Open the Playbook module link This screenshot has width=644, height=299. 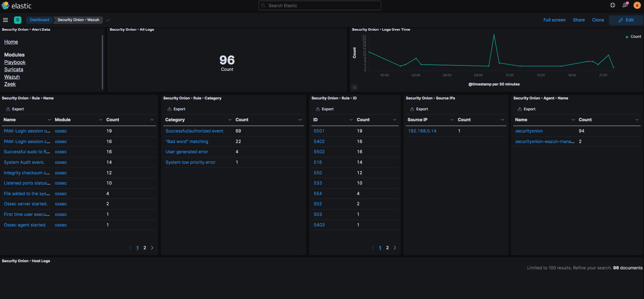coord(15,62)
